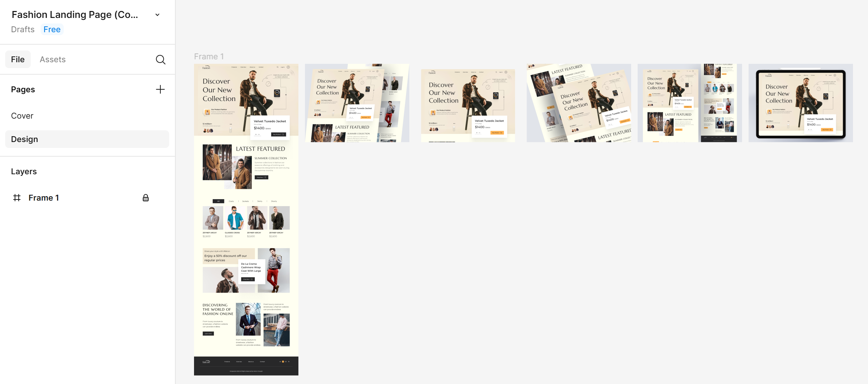This screenshot has width=868, height=384.
Task: Click the Free plan badge
Action: pyautogui.click(x=52, y=30)
